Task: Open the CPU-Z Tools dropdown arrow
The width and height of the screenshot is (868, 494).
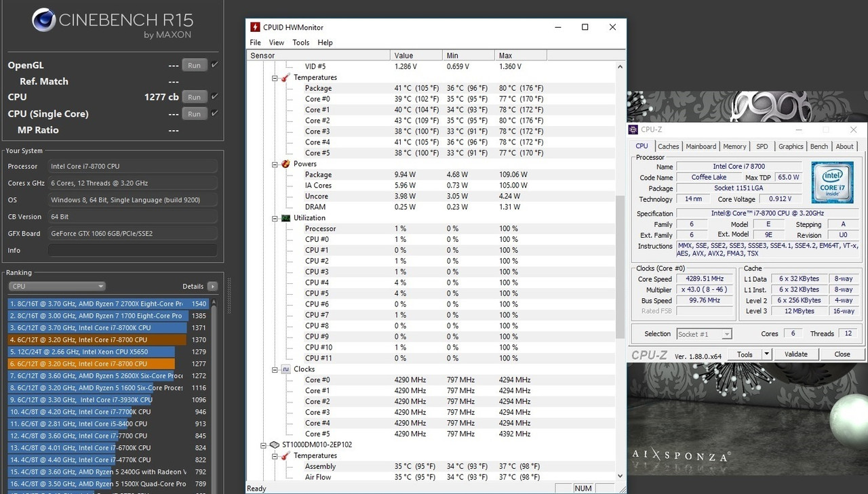Action: [766, 354]
